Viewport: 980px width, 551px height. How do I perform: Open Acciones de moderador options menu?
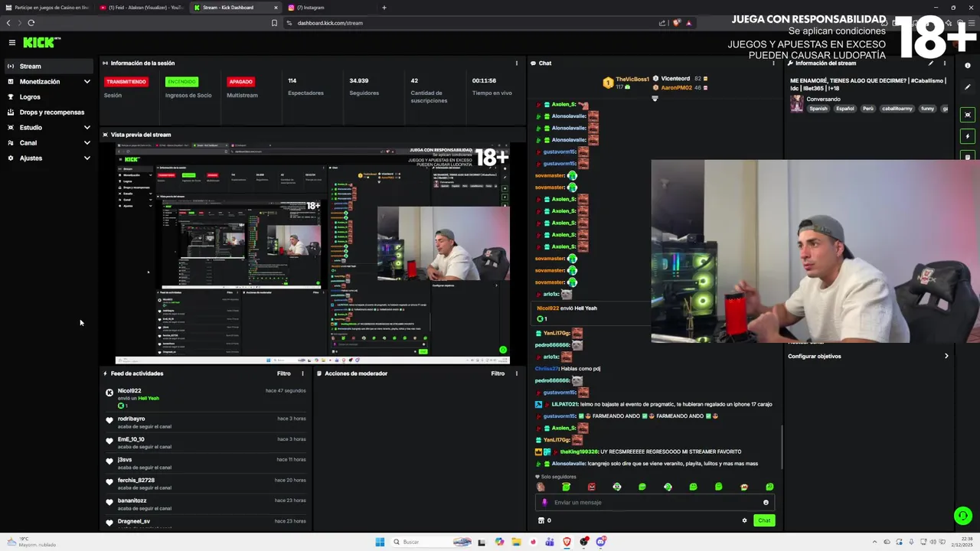tap(517, 373)
